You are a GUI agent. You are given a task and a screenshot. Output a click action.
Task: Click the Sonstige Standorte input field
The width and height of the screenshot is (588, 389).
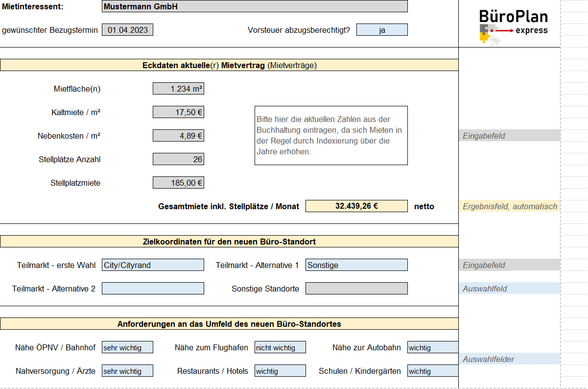coord(356,289)
